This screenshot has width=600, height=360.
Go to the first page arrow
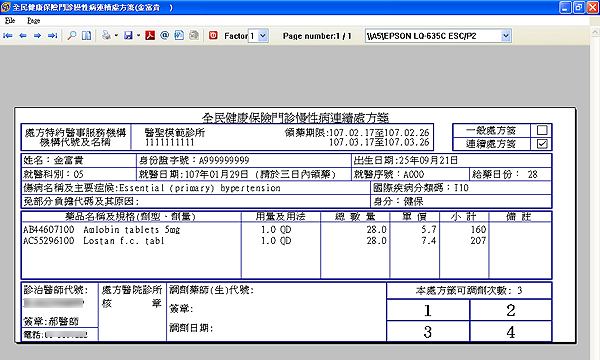click(8, 36)
